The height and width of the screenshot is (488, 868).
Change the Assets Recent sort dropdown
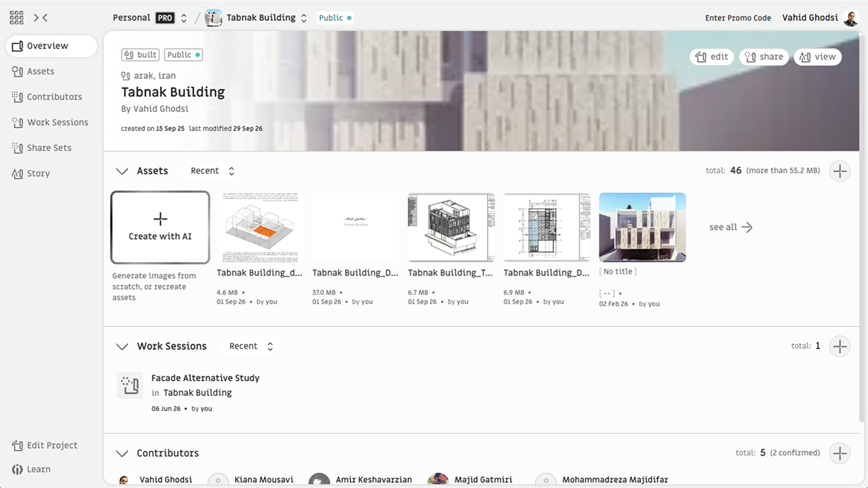pos(212,171)
